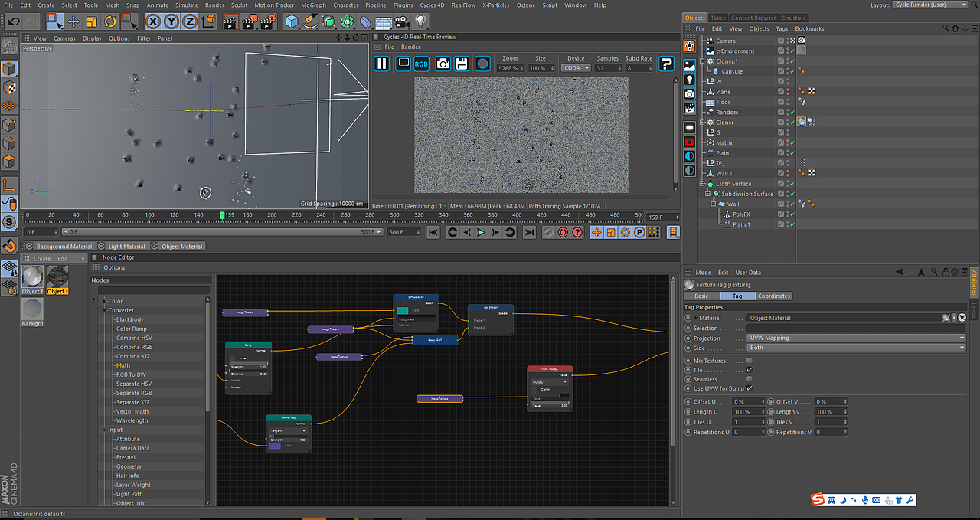Image resolution: width=980 pixels, height=520 pixels.
Task: Click the record keyframe button
Action: click(548, 232)
